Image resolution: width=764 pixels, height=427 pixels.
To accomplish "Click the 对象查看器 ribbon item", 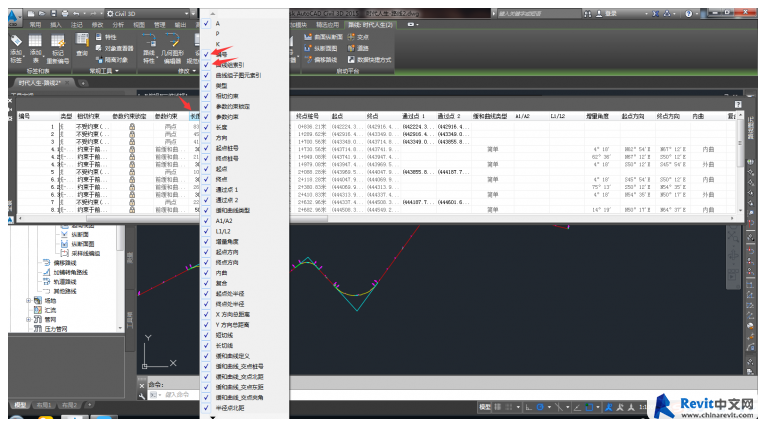I will coord(114,48).
